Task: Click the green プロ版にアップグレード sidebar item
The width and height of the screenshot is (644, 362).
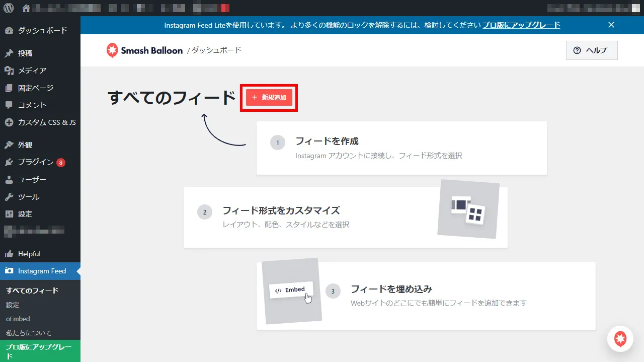Action: point(39,351)
